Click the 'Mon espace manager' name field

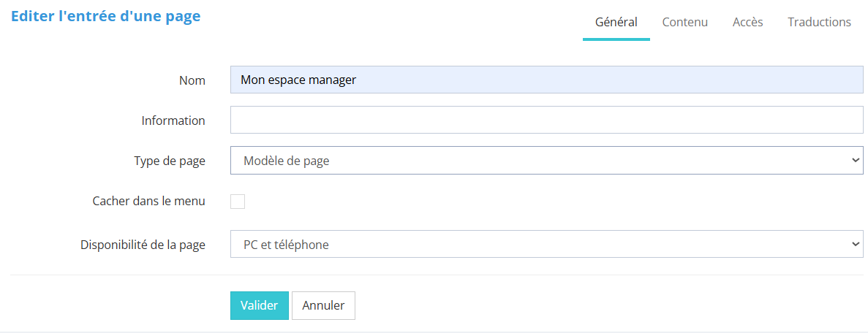(x=546, y=80)
